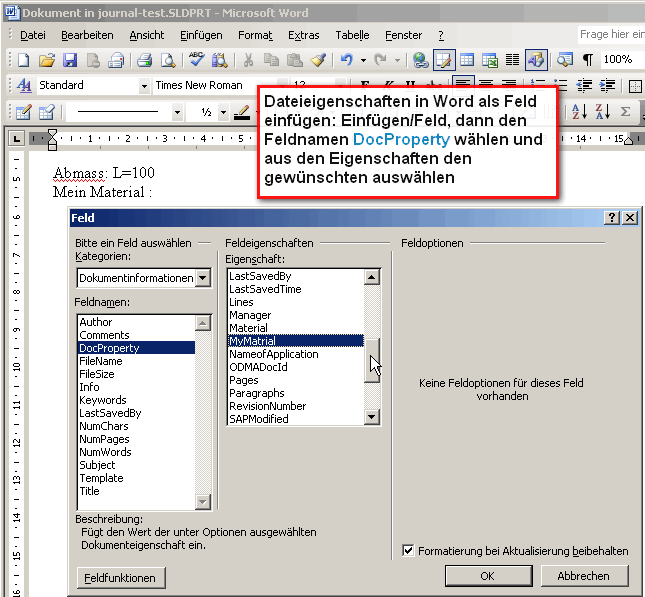The image size is (645, 597).
Task: Click scroll down arrow of Eigenschaft list
Action: pyautogui.click(x=372, y=418)
